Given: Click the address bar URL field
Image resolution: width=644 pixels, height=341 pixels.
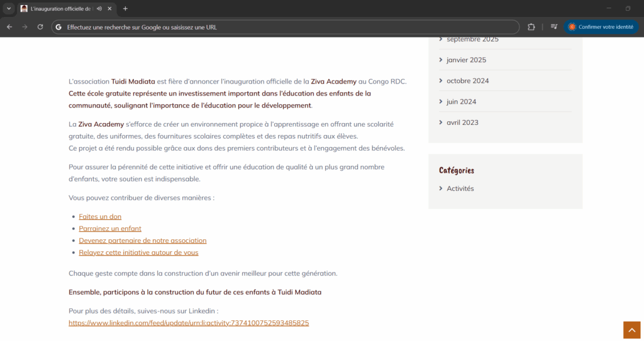Looking at the screenshot, I should tap(283, 27).
